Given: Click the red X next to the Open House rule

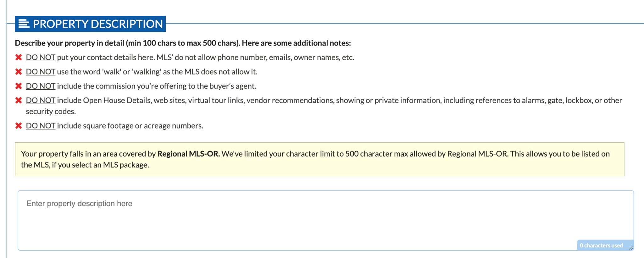Looking at the screenshot, I should (18, 100).
